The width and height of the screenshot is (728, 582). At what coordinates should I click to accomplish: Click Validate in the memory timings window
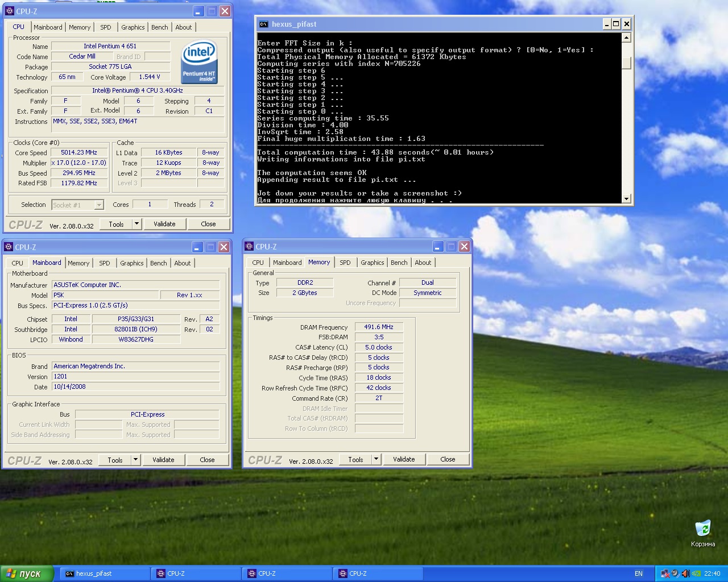click(x=404, y=459)
